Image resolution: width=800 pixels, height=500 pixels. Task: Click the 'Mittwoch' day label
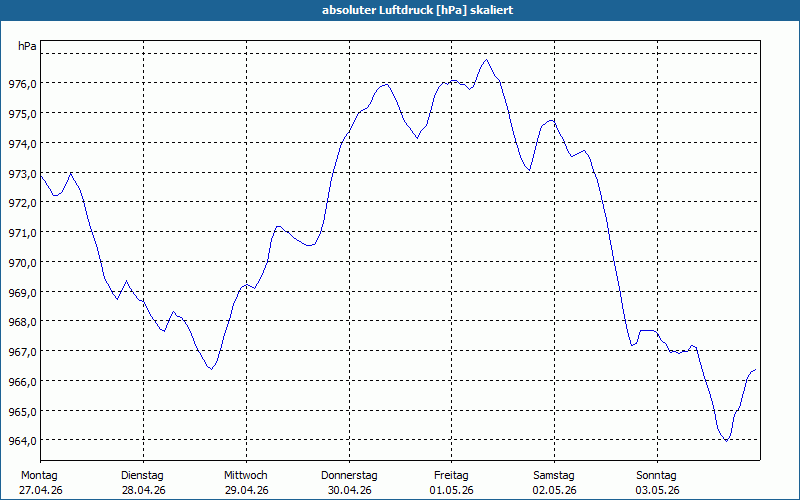coord(245,476)
